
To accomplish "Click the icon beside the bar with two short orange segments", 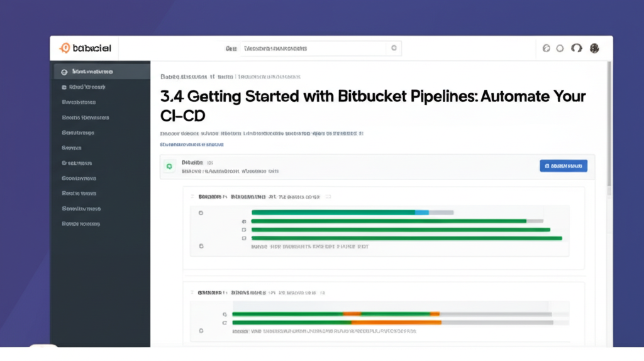I will (x=225, y=314).
